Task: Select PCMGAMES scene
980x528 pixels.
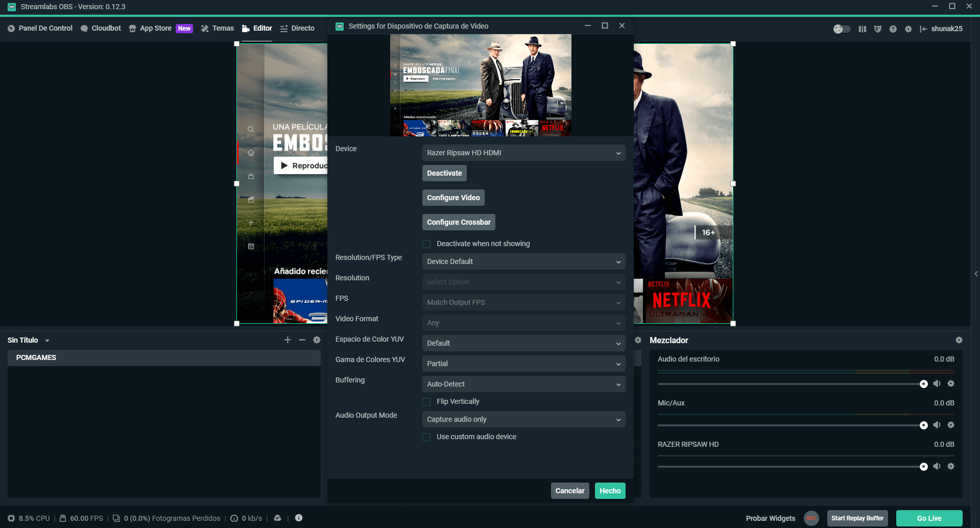Action: [164, 357]
